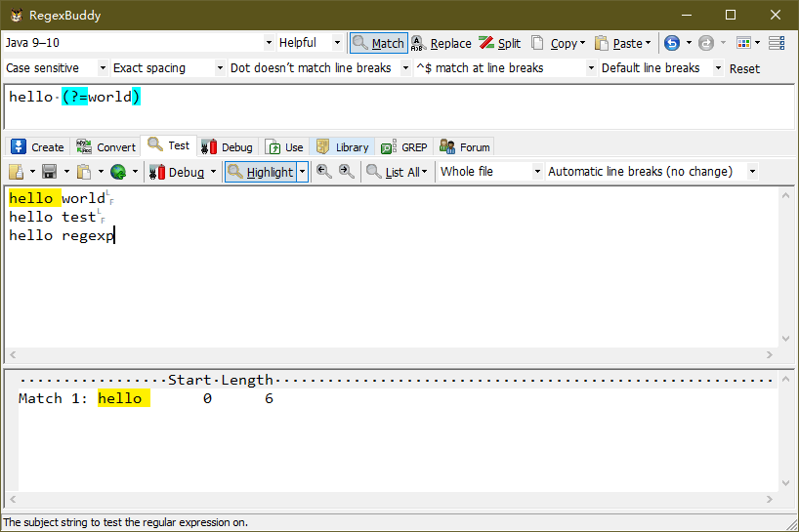Image resolution: width=799 pixels, height=532 pixels.
Task: Click the 'hello regexp' line in subject
Action: (x=62, y=235)
